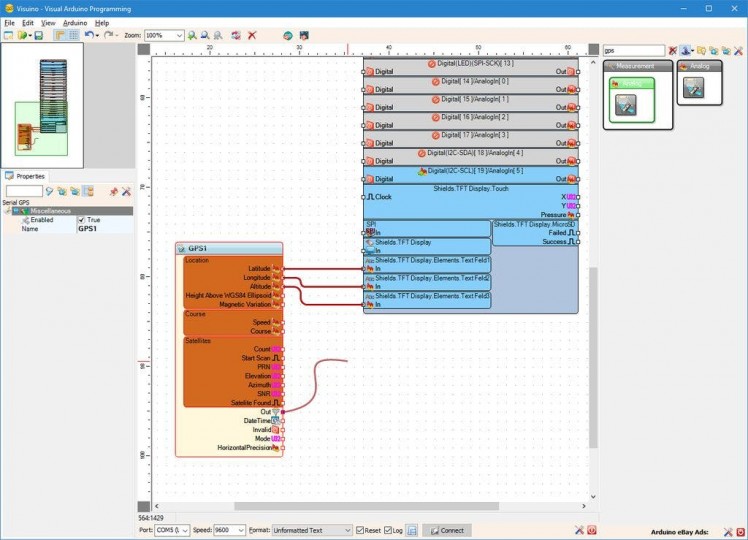
Task: Click the Analog category component icon
Action: 692,88
